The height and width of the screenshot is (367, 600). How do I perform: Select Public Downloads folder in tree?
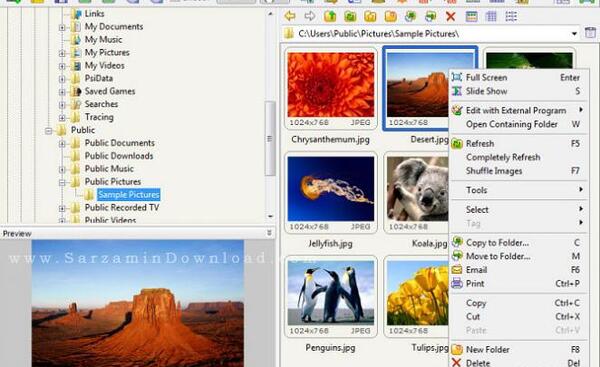(119, 156)
